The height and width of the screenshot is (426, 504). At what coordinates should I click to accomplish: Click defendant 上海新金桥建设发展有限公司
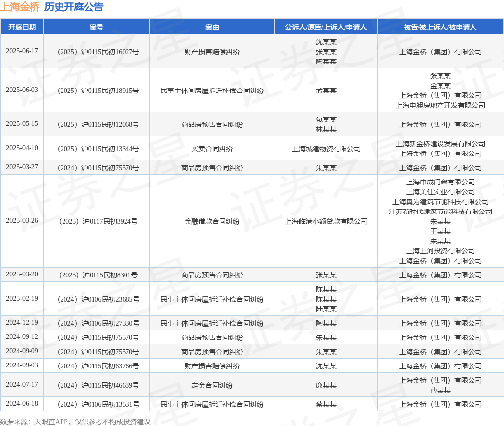pyautogui.click(x=441, y=144)
